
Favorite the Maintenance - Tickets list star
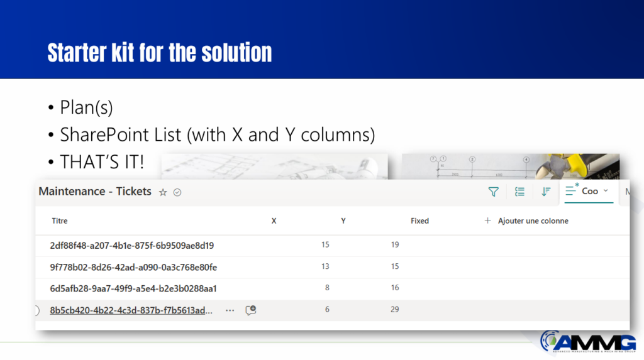pos(163,192)
